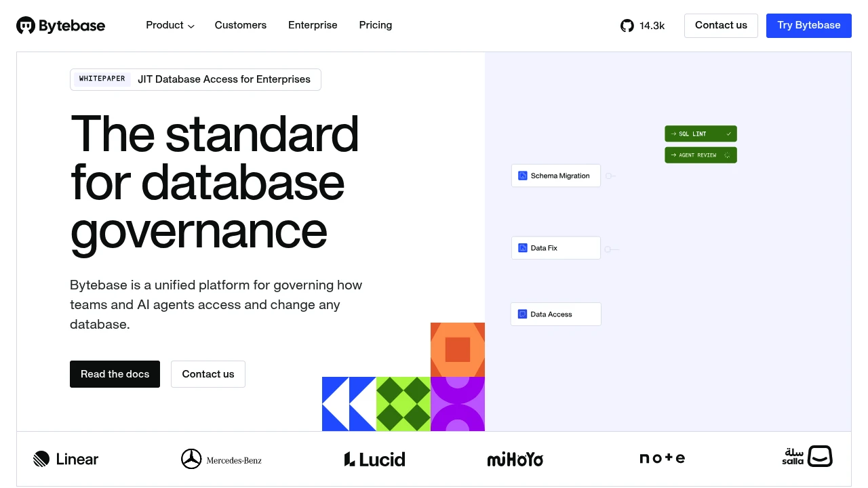Click the SQL LINT green step
This screenshot has height=488, width=868.
click(x=701, y=134)
